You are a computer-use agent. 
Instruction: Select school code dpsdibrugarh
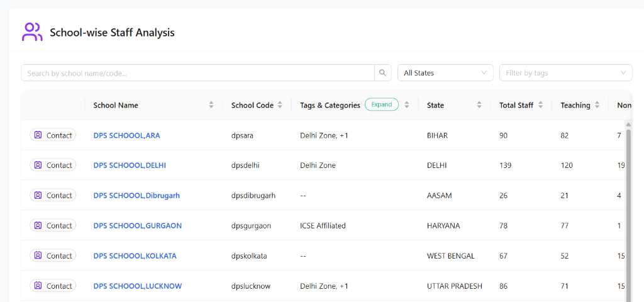[253, 196]
